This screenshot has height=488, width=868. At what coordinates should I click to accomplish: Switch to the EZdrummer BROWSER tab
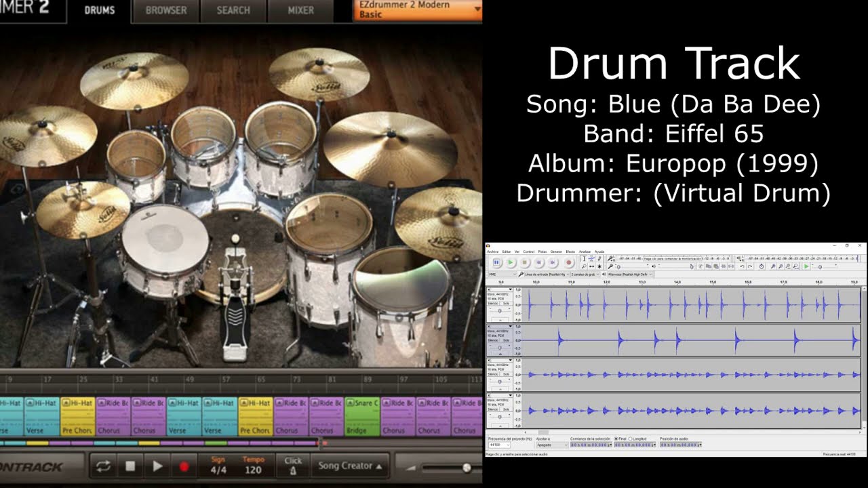166,10
